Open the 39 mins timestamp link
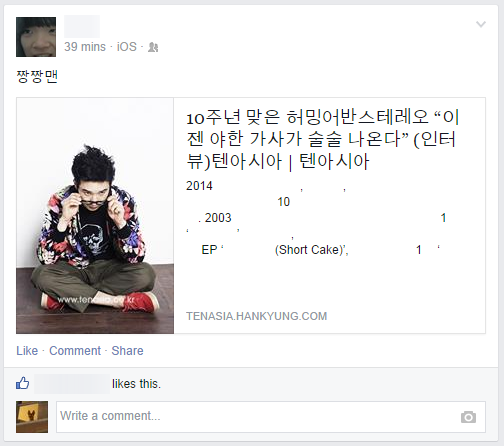The width and height of the screenshot is (504, 446). click(85, 47)
